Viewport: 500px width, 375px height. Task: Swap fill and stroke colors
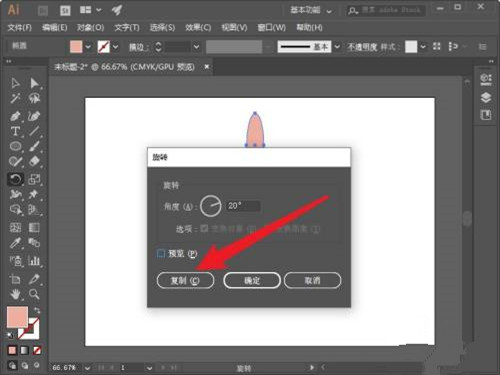(x=37, y=310)
